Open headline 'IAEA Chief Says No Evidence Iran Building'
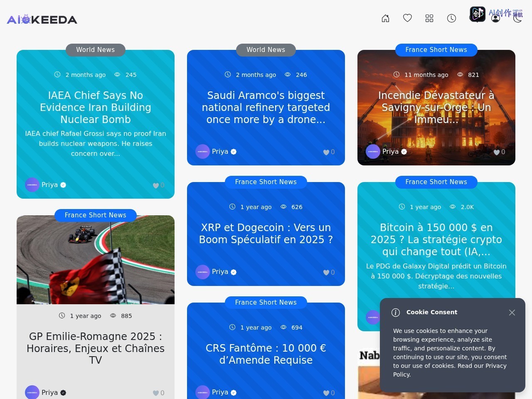The height and width of the screenshot is (399, 532). coord(96,108)
